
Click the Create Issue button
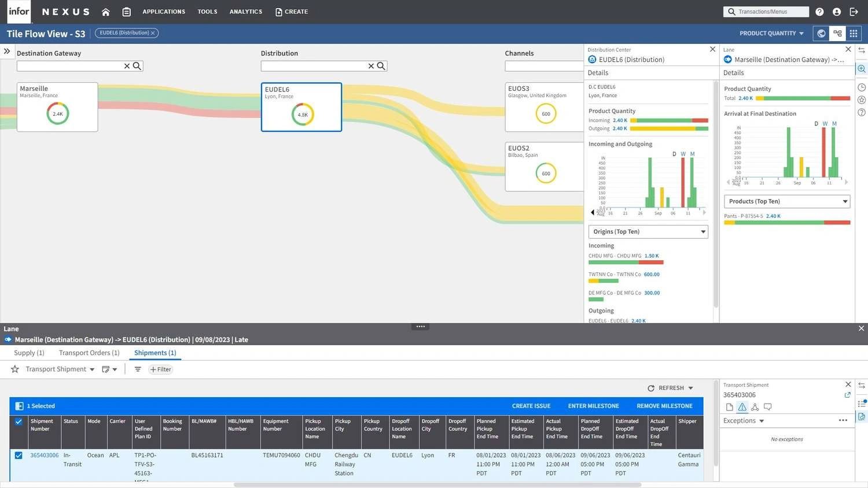point(531,406)
